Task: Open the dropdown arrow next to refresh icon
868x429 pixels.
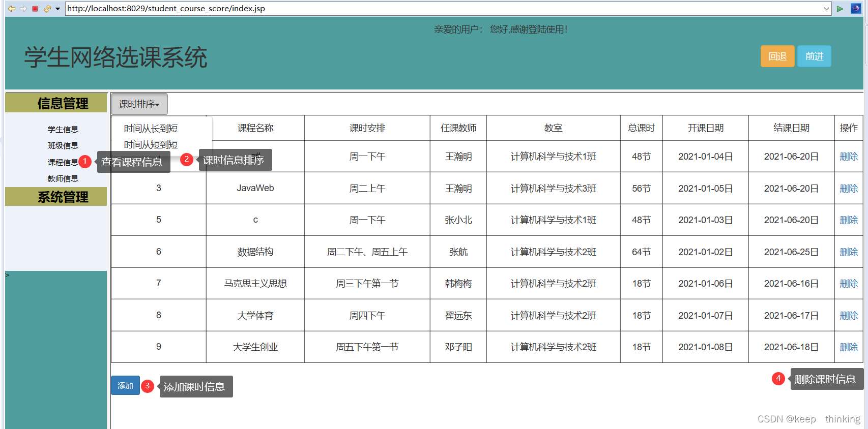Action: 57,9
